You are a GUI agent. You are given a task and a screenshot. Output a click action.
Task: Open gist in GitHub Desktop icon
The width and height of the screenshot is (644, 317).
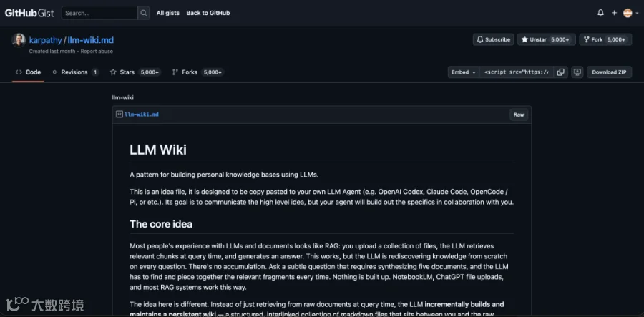577,72
